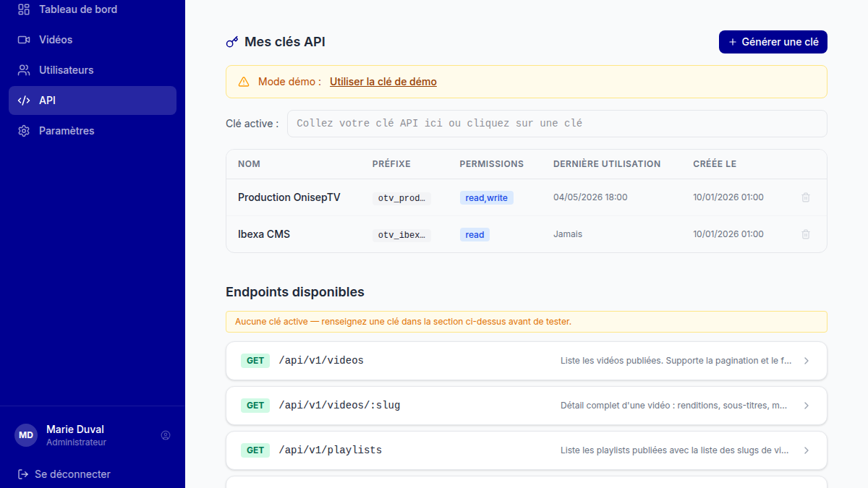Click the logout arrow icon
Viewport: 868px width, 488px height.
[23, 474]
